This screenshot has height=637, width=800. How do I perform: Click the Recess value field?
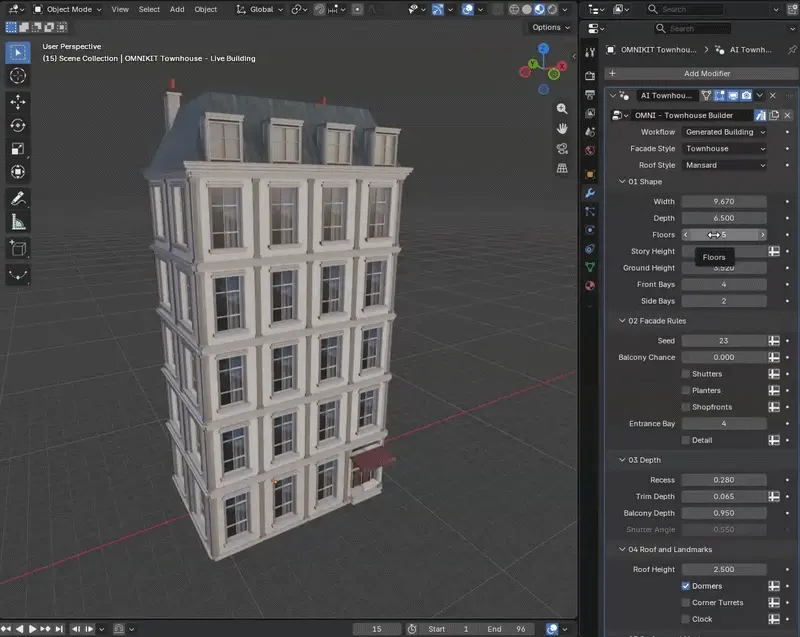[x=724, y=480]
